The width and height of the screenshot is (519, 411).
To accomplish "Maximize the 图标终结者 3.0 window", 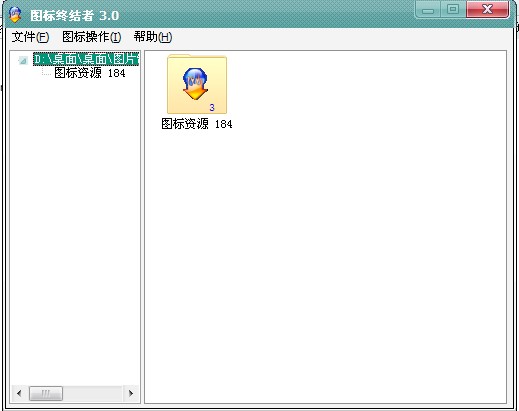I will pos(453,9).
